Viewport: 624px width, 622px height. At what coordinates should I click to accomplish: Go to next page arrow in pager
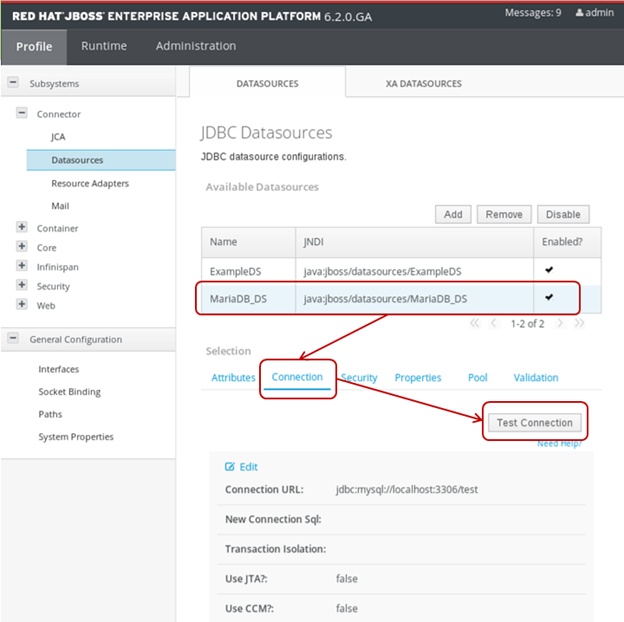[x=561, y=323]
